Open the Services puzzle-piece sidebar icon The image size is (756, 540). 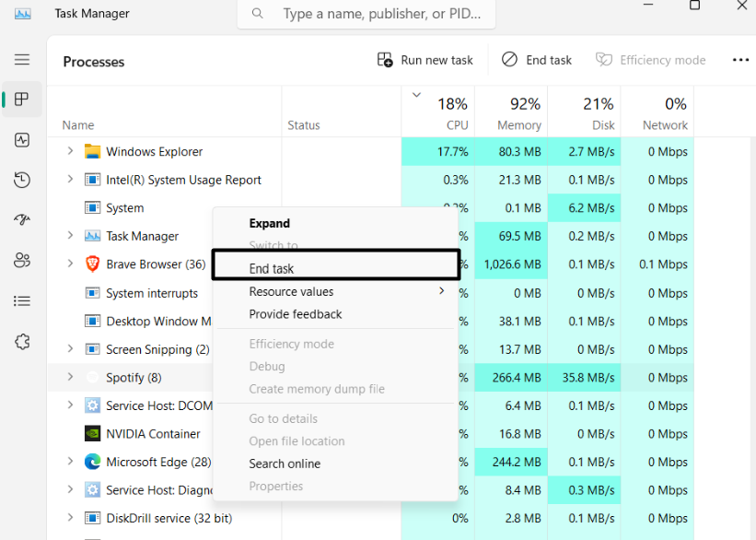22,341
